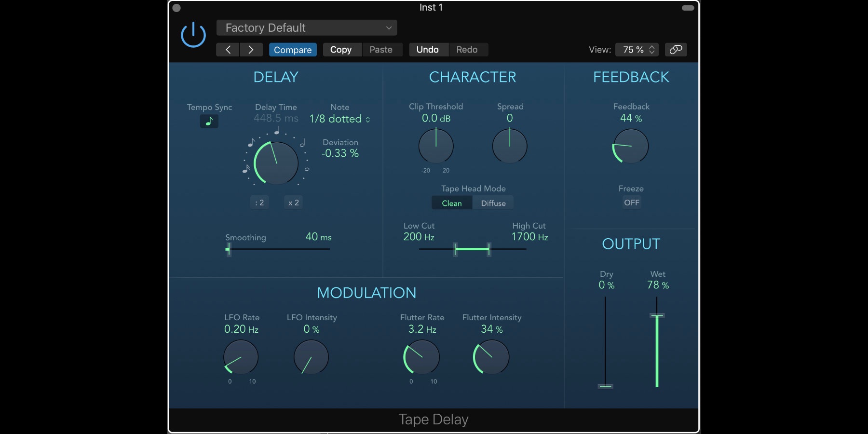Open the Factory Default preset dropdown
The width and height of the screenshot is (868, 434).
coord(307,28)
